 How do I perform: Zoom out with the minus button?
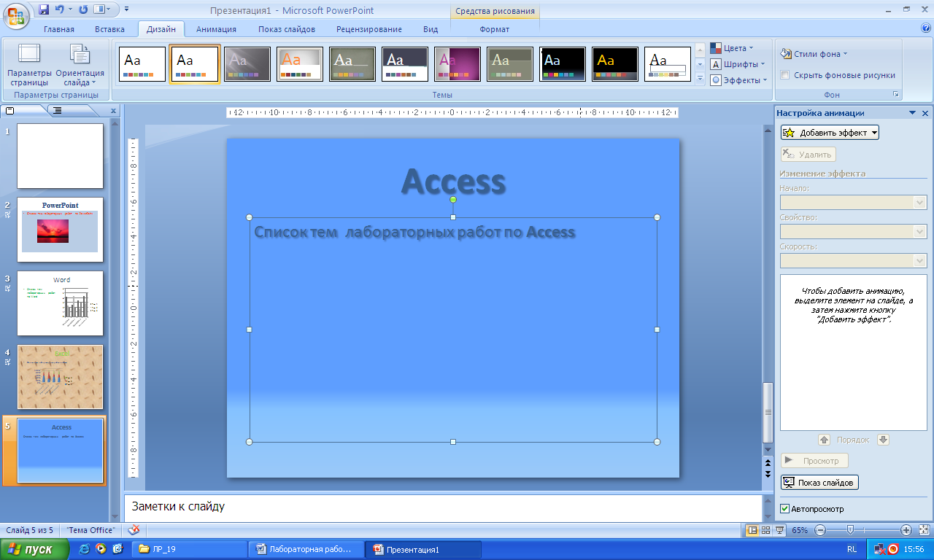[819, 530]
